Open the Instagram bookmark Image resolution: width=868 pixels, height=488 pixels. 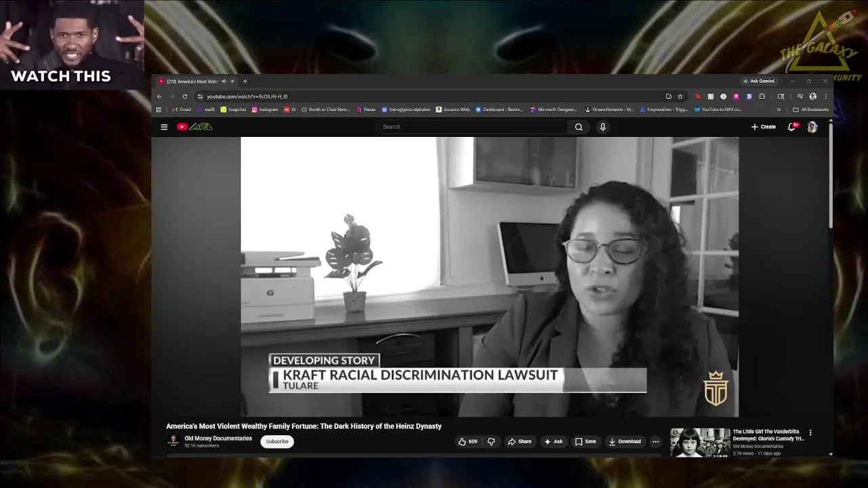pos(265,110)
